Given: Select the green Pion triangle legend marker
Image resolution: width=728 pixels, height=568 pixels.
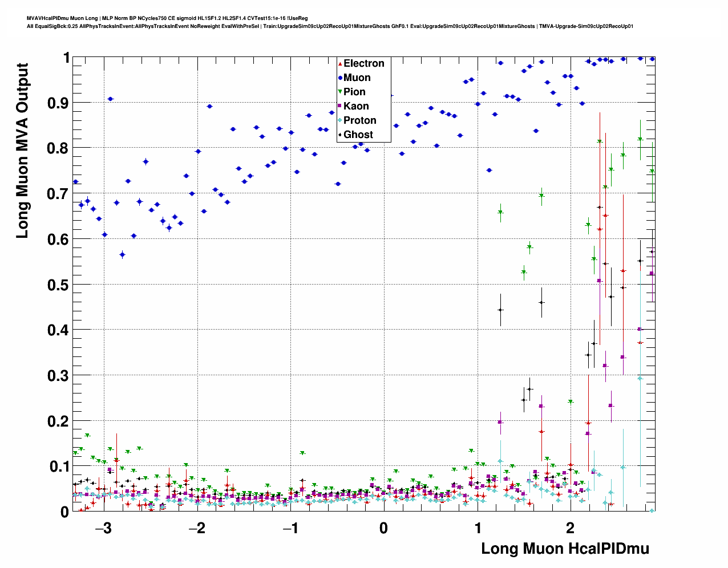Looking at the screenshot, I should click(341, 92).
